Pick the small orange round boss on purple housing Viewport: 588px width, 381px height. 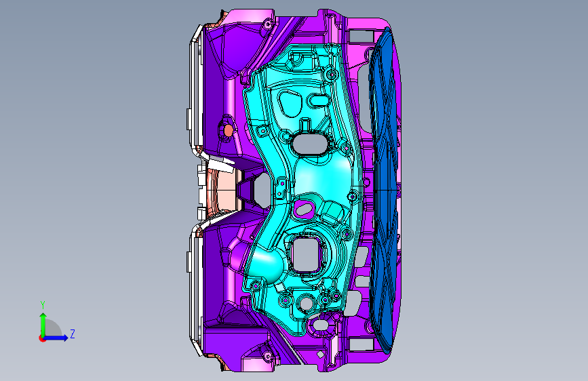[x=228, y=130]
